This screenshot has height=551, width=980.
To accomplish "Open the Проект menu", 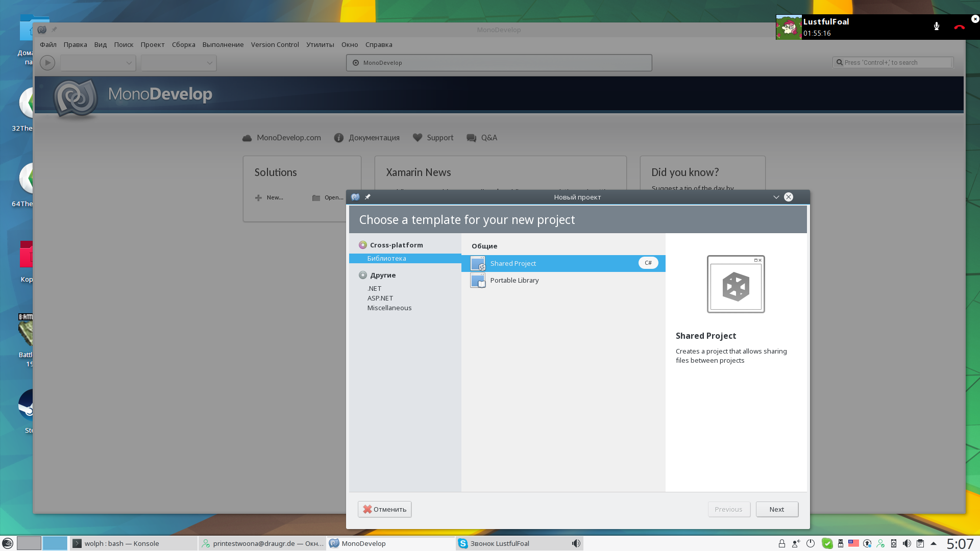I will [153, 44].
